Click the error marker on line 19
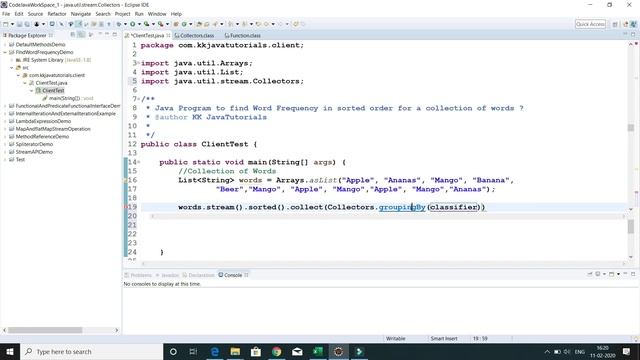640x360 pixels. click(126, 207)
